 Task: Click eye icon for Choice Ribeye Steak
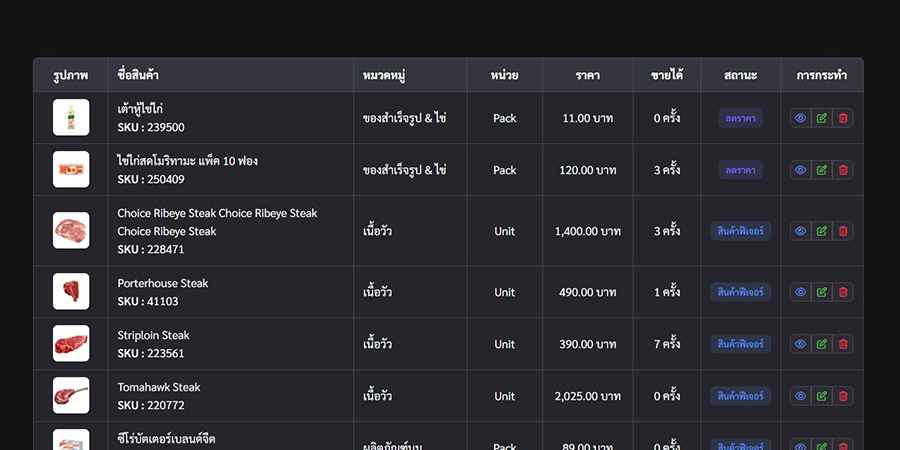pyautogui.click(x=800, y=231)
